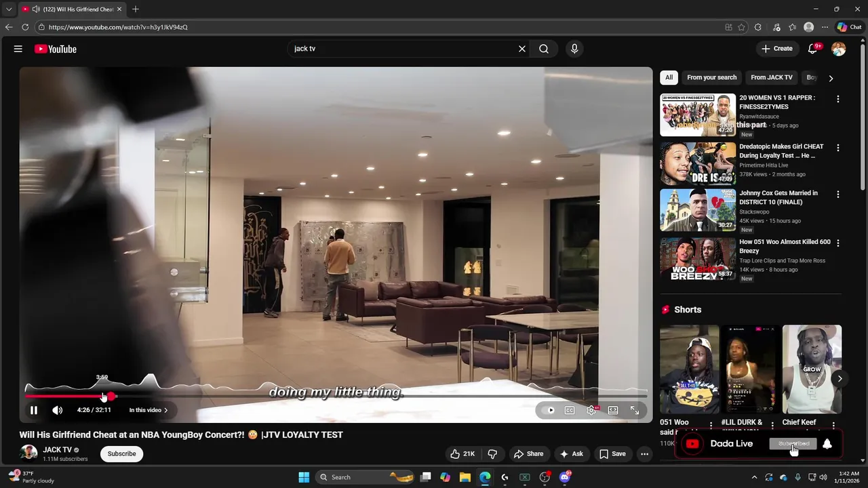Open the YouTube account avatar menu
Viewport: 868px width, 488px height.
839,49
